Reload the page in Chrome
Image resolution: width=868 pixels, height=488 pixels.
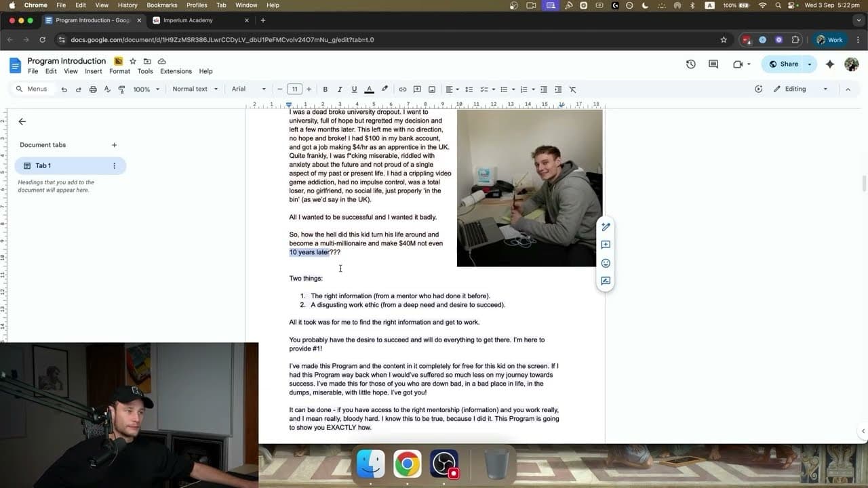(43, 40)
